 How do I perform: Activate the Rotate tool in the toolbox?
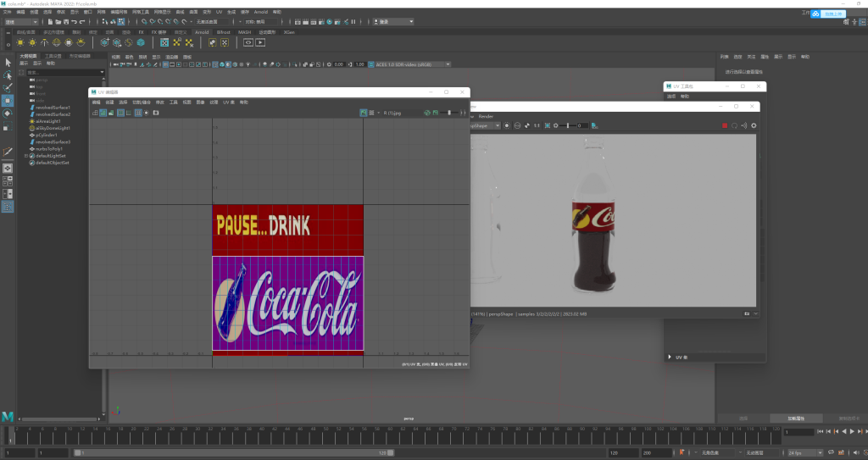(x=8, y=114)
